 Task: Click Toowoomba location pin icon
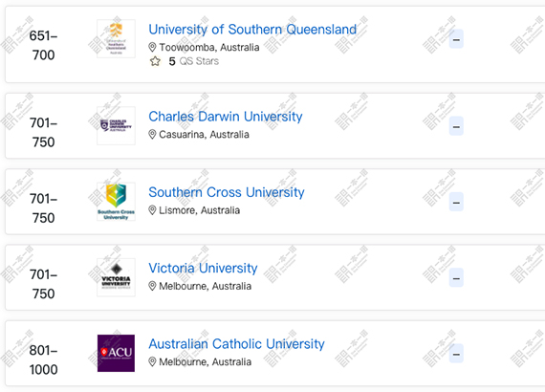pyautogui.click(x=152, y=47)
